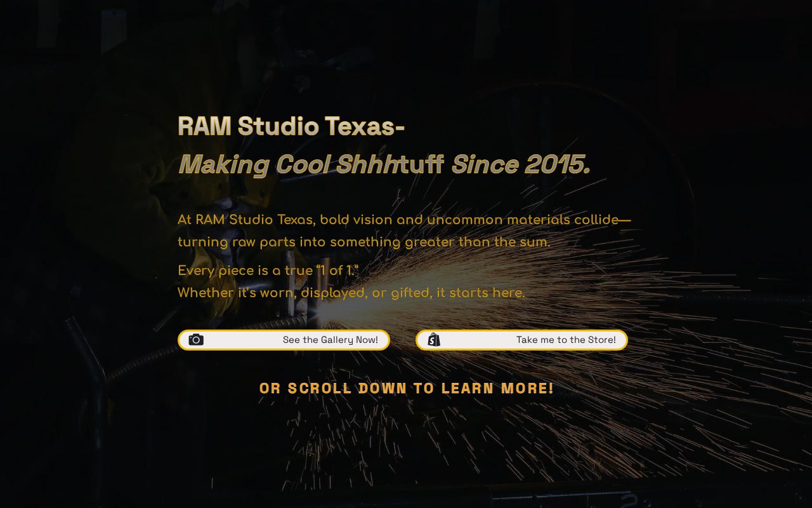Tap the shopping bag icon beside 'Take me to the Store!'

[x=433, y=339]
